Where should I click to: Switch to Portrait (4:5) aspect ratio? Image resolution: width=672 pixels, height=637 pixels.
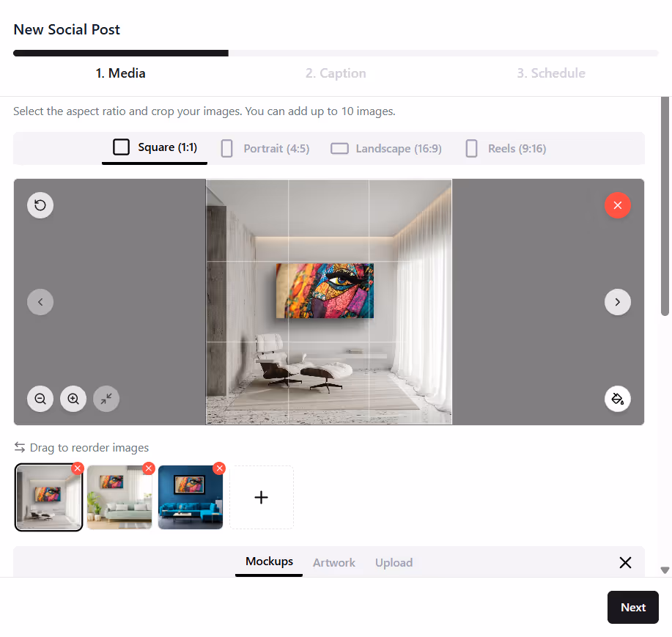pos(264,148)
